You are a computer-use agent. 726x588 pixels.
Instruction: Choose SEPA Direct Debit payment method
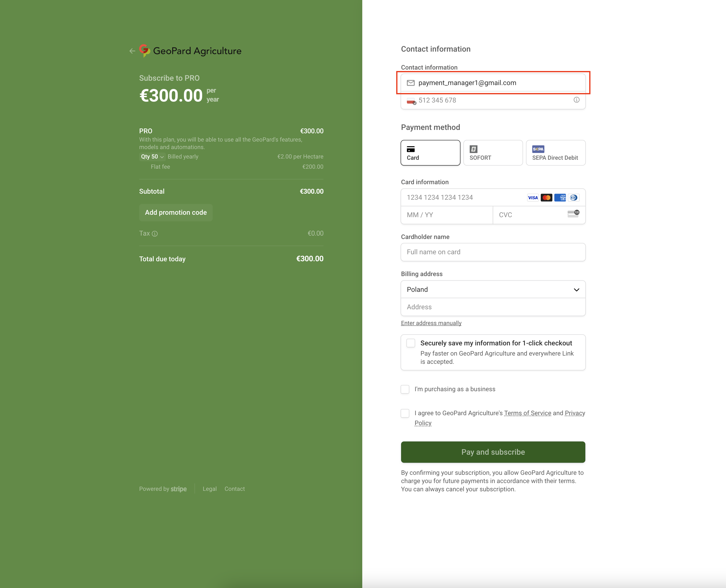click(x=555, y=153)
